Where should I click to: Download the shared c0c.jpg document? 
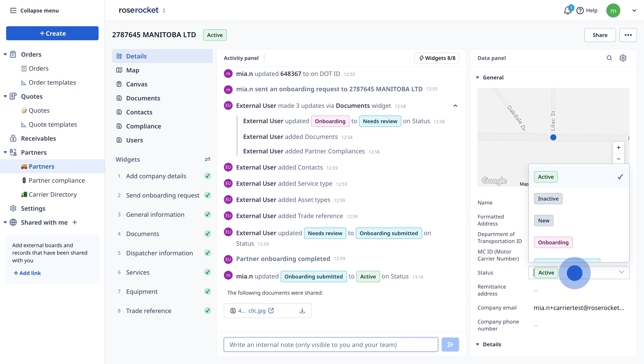click(x=302, y=310)
